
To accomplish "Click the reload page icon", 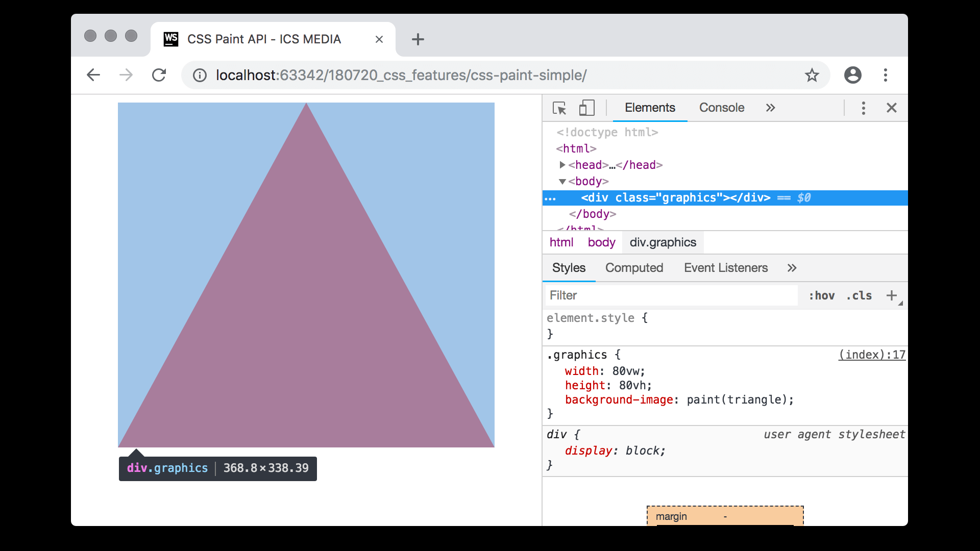I will pos(159,76).
